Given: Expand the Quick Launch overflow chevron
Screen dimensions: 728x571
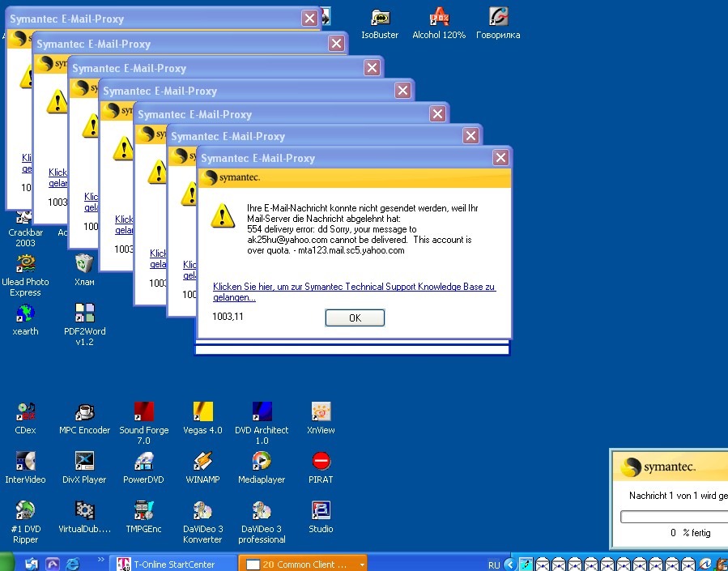Looking at the screenshot, I should [100, 560].
